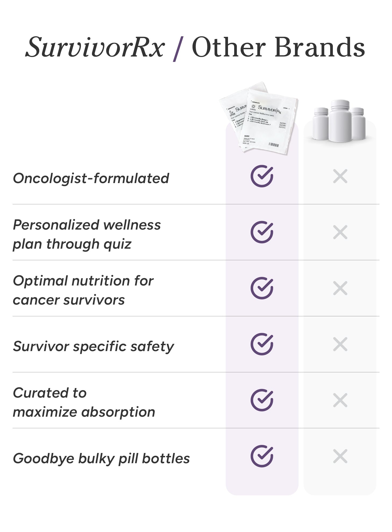
Task: Click the Goodbye bulky pill bottles label
Action: pyautogui.click(x=101, y=458)
